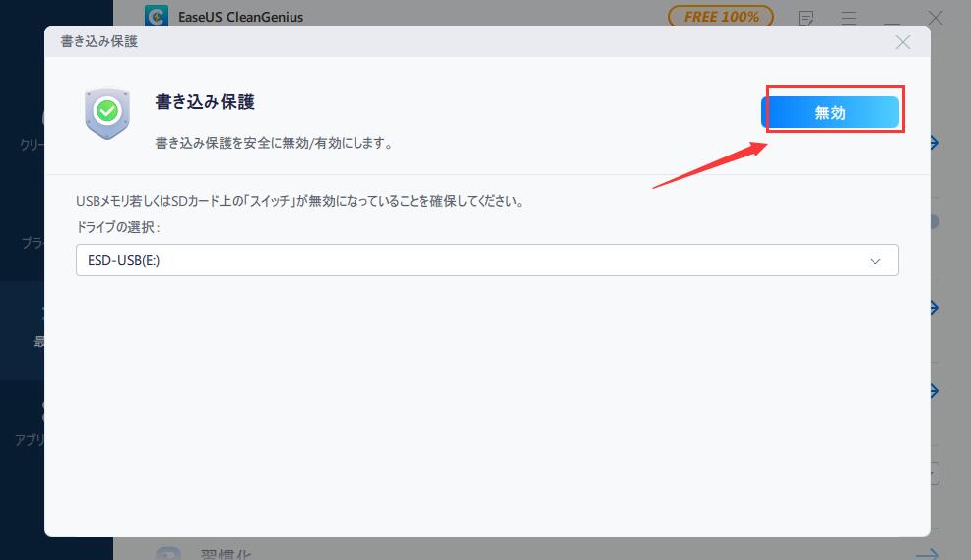Close the 書き込み保護 dialog
The height and width of the screenshot is (560, 971).
(902, 42)
